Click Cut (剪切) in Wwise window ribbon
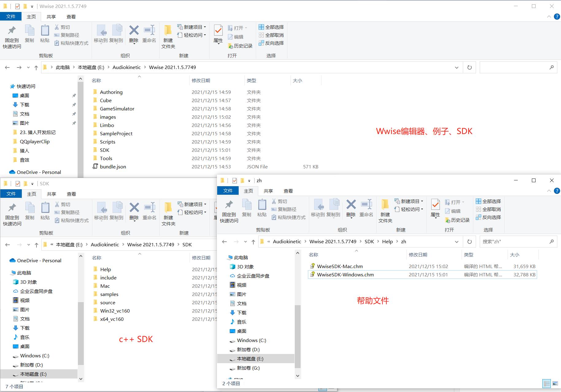 coord(62,27)
